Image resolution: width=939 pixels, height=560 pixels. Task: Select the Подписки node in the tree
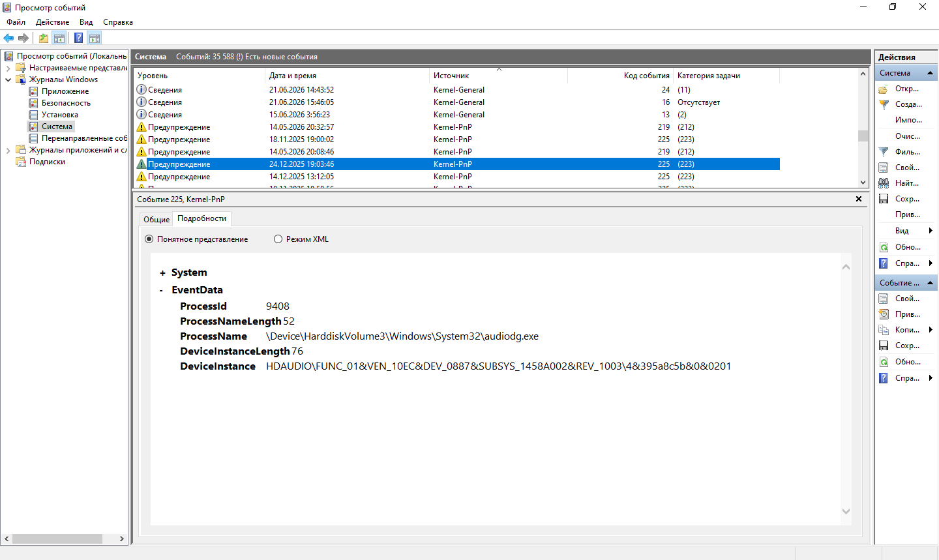point(47,162)
